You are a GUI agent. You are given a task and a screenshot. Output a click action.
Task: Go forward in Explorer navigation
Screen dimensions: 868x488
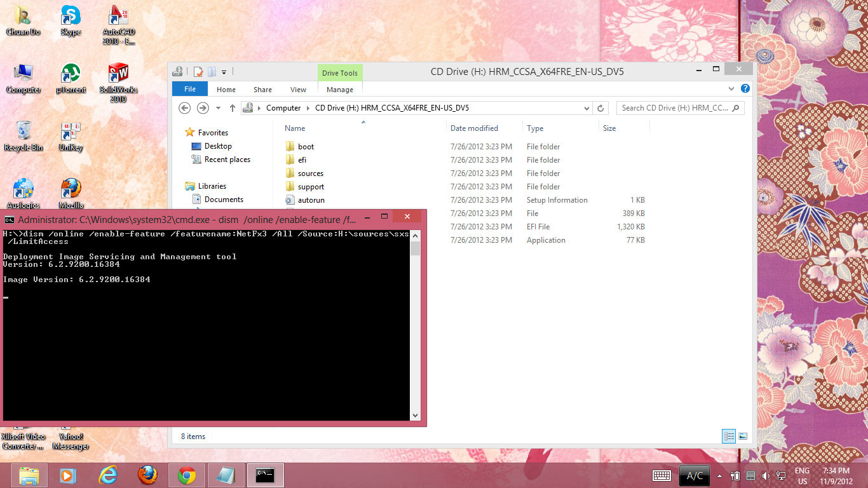(203, 108)
